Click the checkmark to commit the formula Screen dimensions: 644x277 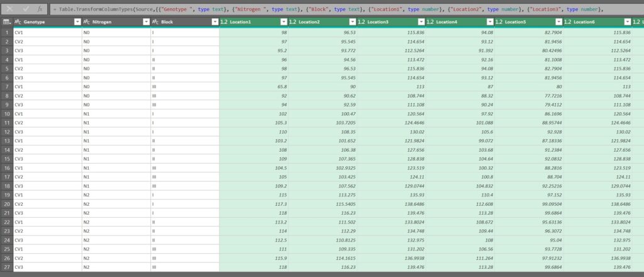[25, 9]
